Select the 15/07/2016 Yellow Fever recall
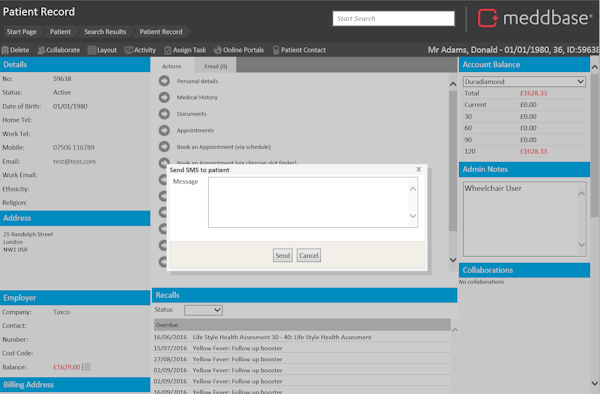 point(302,348)
